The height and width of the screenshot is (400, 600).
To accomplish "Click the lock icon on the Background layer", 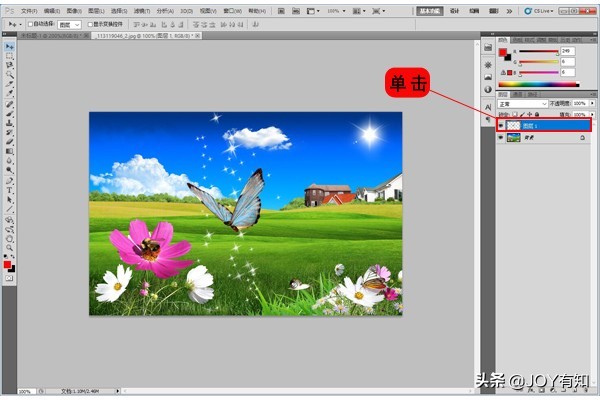I will point(581,138).
